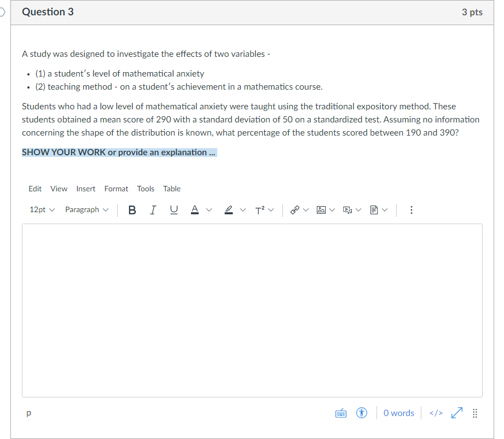Click the superscript T² button
This screenshot has width=504, height=439.
pos(260,210)
